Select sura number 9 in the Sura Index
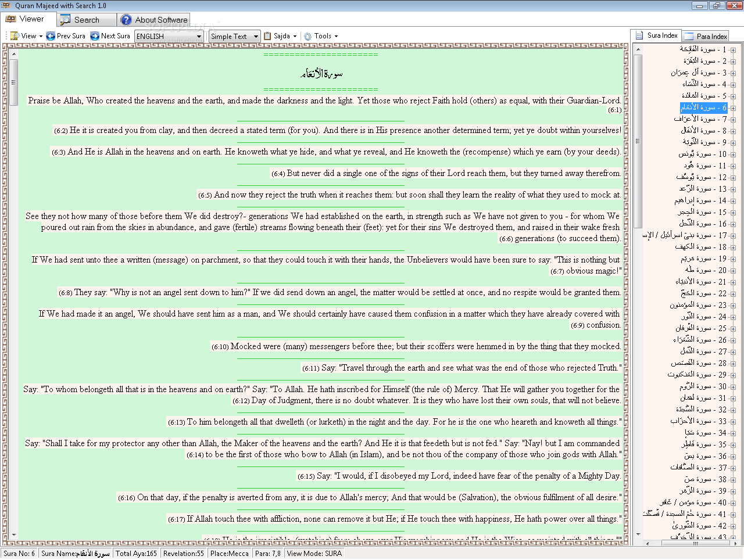The height and width of the screenshot is (560, 744). click(x=704, y=142)
